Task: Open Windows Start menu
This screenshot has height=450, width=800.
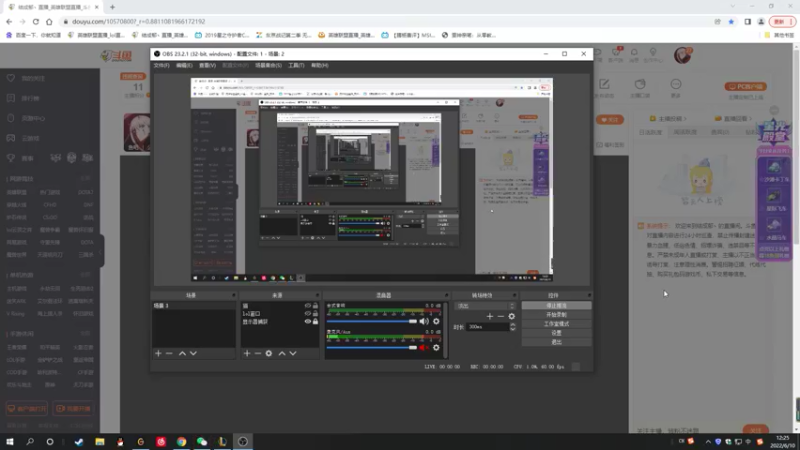Action: pyautogui.click(x=10, y=442)
